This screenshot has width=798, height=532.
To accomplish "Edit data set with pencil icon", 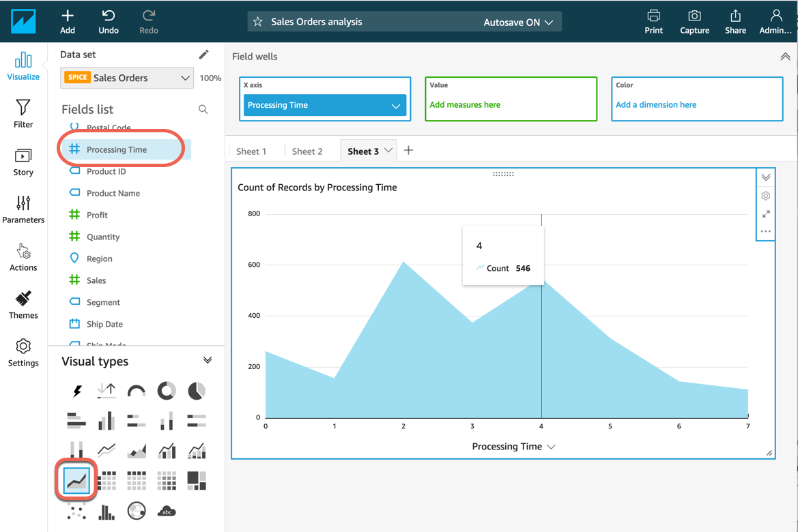I will [203, 55].
